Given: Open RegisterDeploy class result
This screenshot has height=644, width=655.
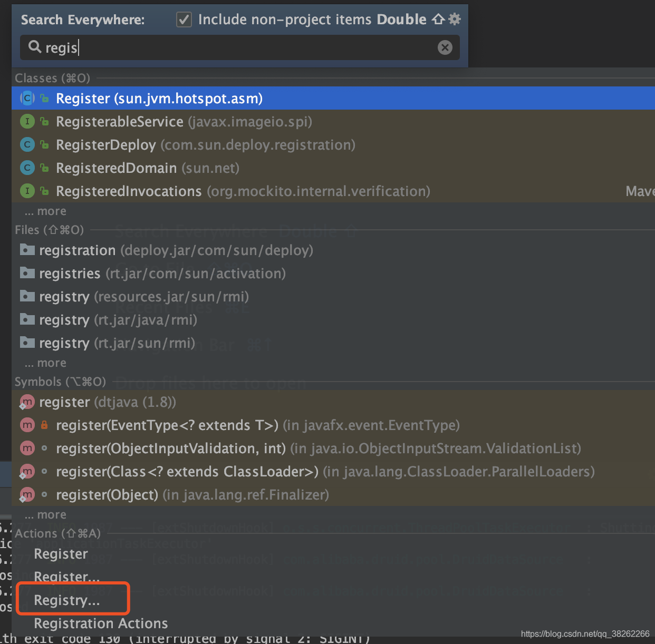Looking at the screenshot, I should tap(333, 144).
